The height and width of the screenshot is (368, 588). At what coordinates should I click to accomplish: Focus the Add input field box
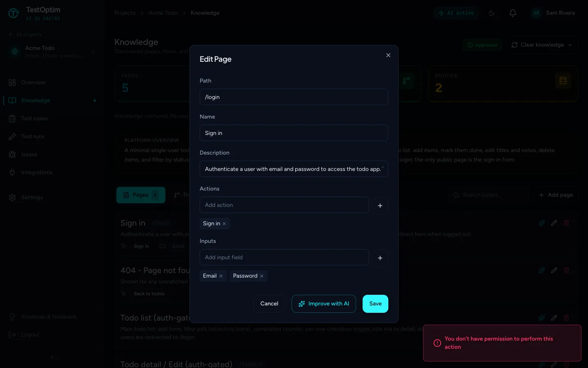(284, 257)
